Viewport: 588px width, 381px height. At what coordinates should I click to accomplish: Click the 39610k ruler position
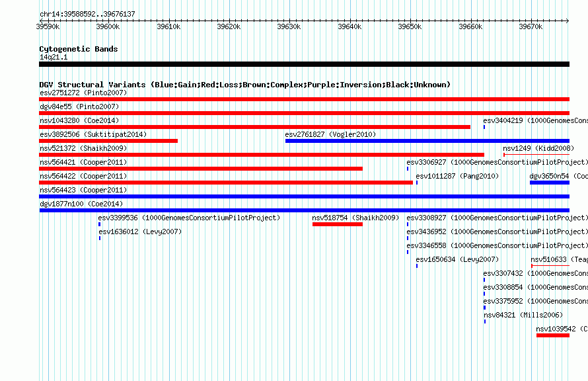pos(168,26)
